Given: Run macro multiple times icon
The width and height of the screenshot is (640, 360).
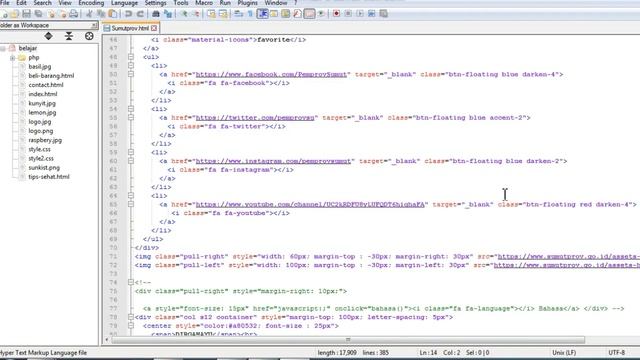Looking at the screenshot, I should pyautogui.click(x=371, y=14).
